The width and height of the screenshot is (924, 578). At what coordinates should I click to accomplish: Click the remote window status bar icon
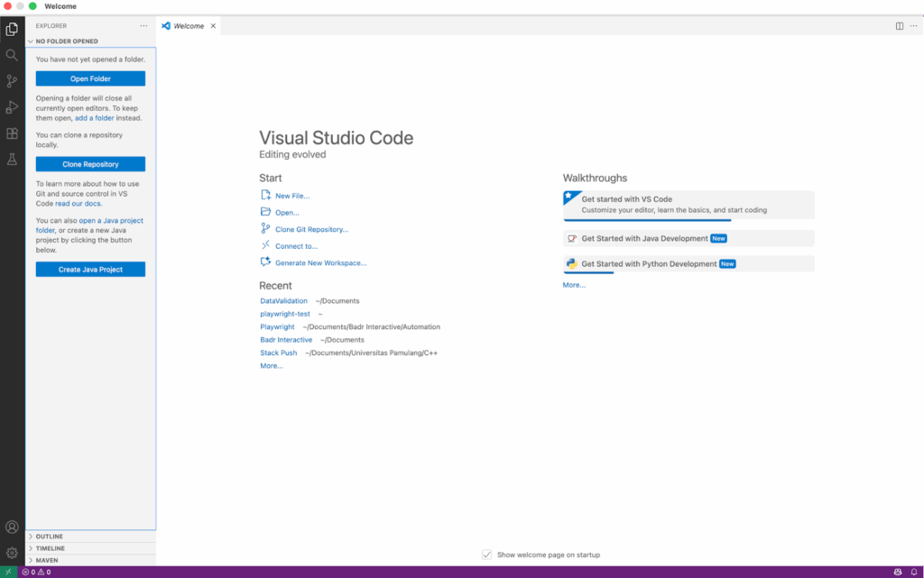(x=8, y=572)
